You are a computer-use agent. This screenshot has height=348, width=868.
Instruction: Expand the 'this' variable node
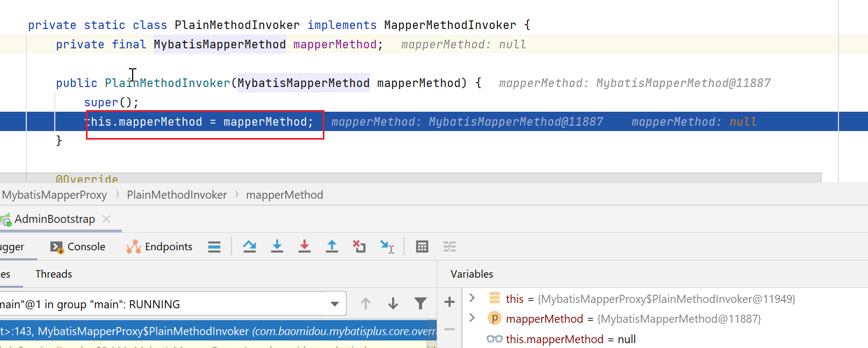(472, 298)
